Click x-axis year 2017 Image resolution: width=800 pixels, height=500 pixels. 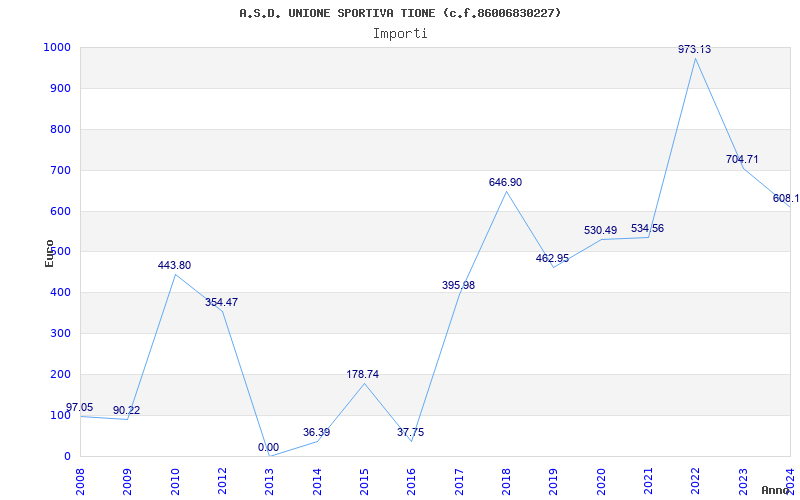click(x=459, y=482)
